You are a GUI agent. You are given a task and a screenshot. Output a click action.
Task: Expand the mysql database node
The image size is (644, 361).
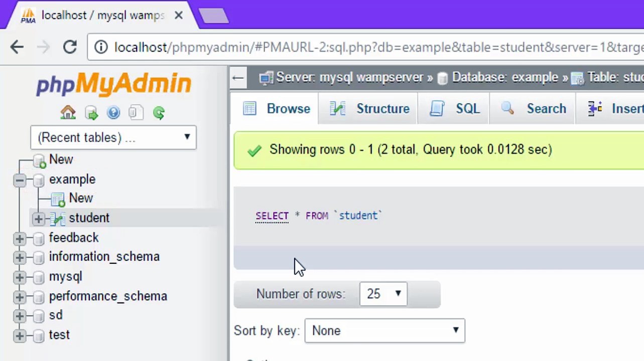pyautogui.click(x=20, y=277)
